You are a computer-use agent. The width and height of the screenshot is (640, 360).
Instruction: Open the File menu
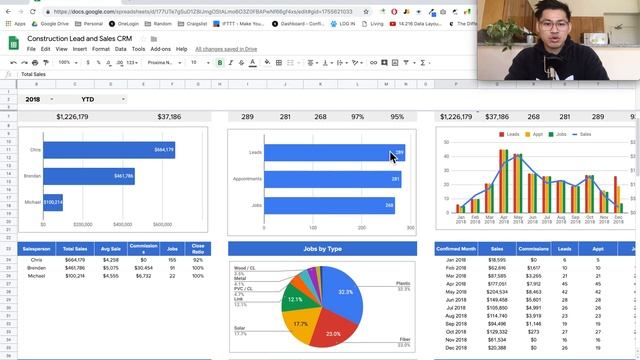tap(31, 49)
